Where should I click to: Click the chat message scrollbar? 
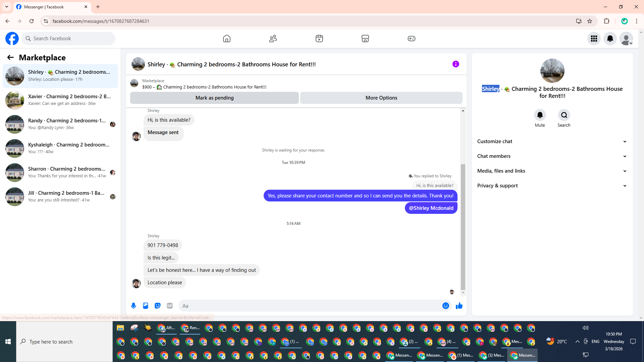(463, 227)
